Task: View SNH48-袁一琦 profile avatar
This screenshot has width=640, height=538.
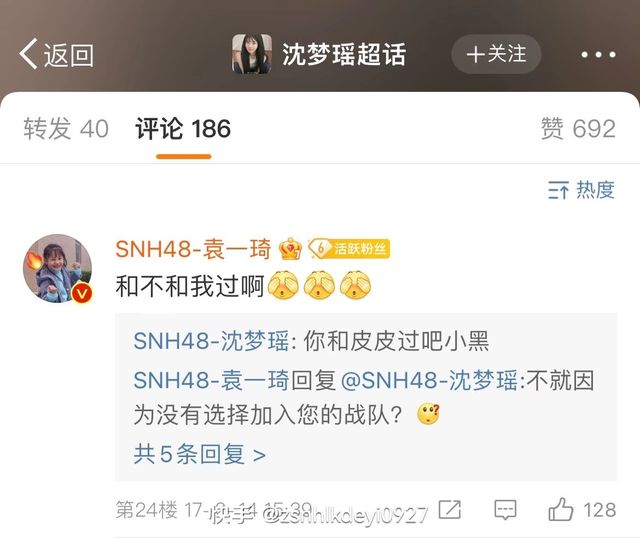Action: coord(58,268)
